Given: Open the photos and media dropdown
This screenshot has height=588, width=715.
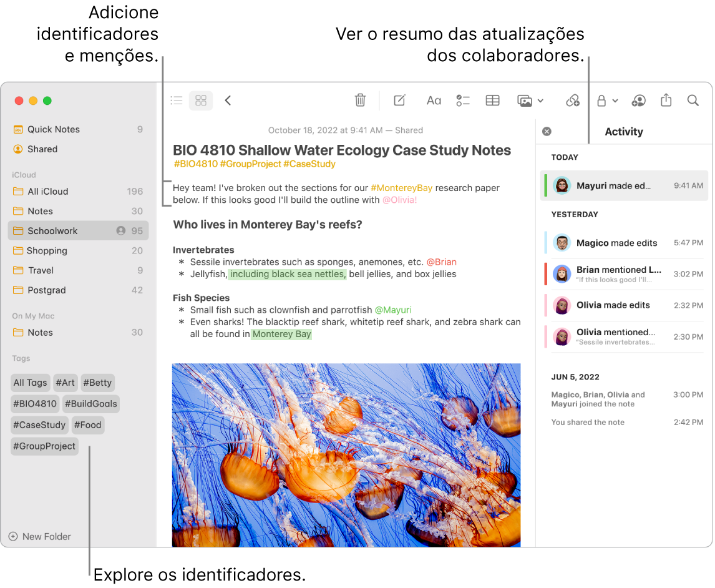Looking at the screenshot, I should (530, 100).
